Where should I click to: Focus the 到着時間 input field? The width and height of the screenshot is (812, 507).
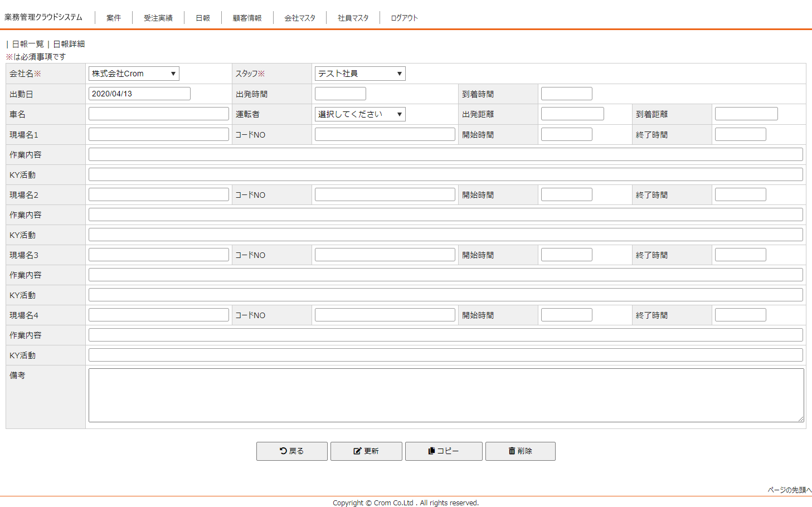(567, 94)
